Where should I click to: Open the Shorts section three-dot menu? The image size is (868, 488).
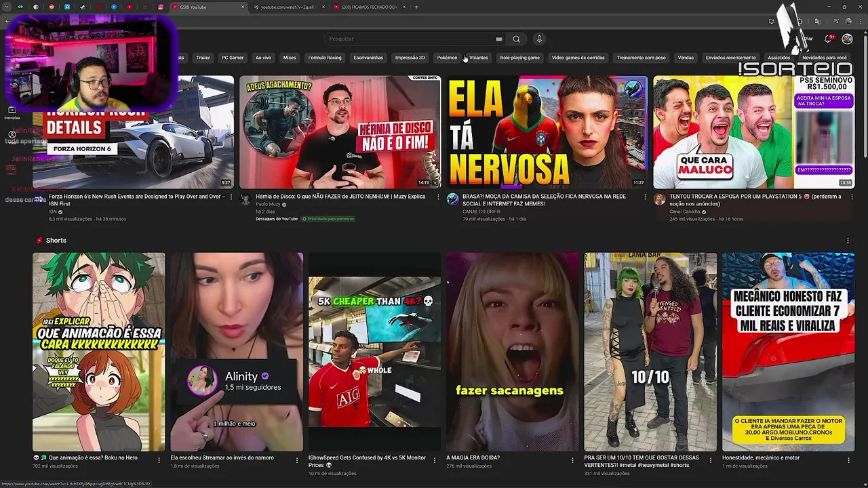pyautogui.click(x=848, y=241)
